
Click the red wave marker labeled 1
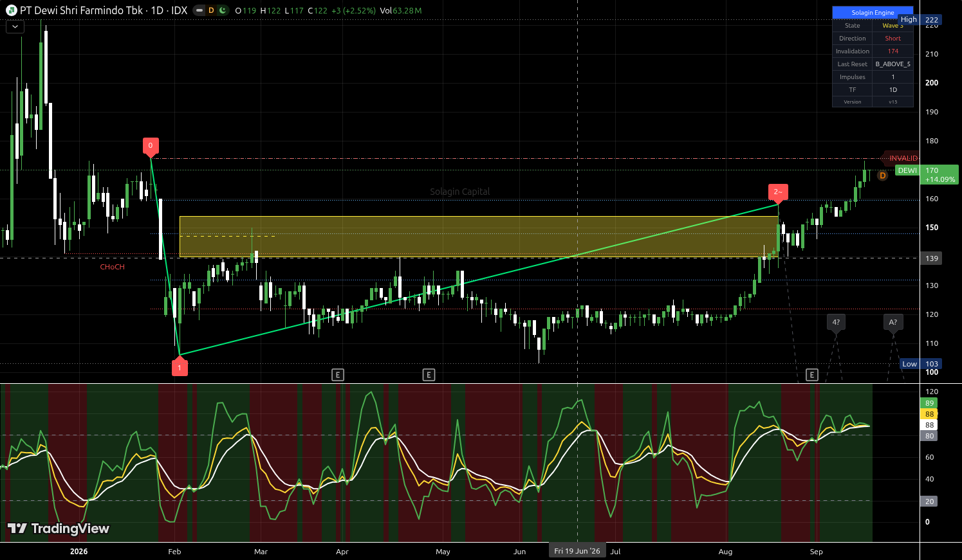(x=180, y=366)
